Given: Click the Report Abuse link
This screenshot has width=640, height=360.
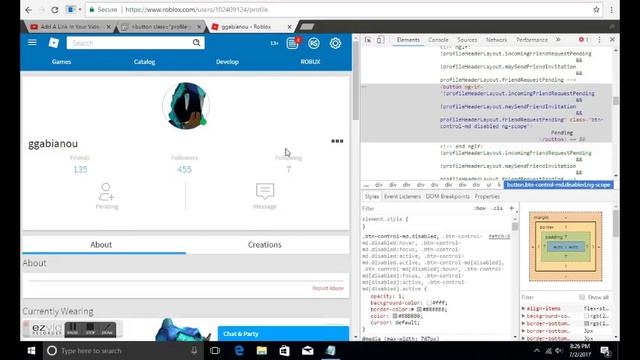Looking at the screenshot, I should 328,288.
